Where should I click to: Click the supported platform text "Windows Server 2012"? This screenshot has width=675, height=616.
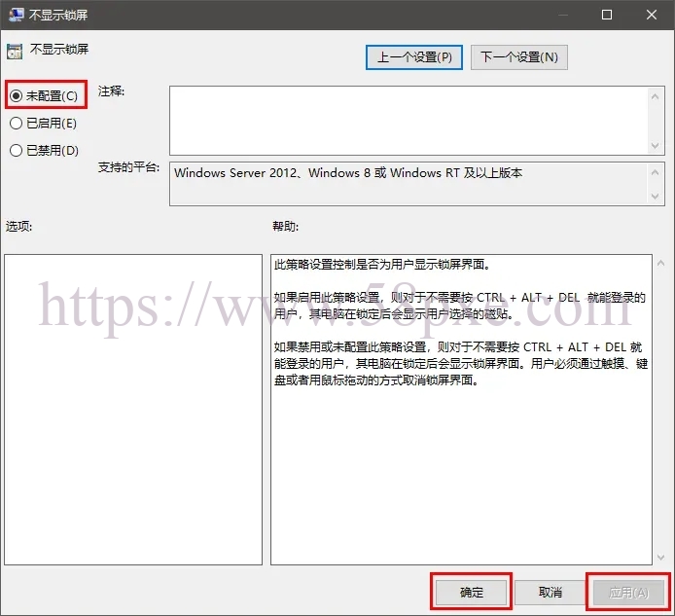pyautogui.click(x=235, y=173)
